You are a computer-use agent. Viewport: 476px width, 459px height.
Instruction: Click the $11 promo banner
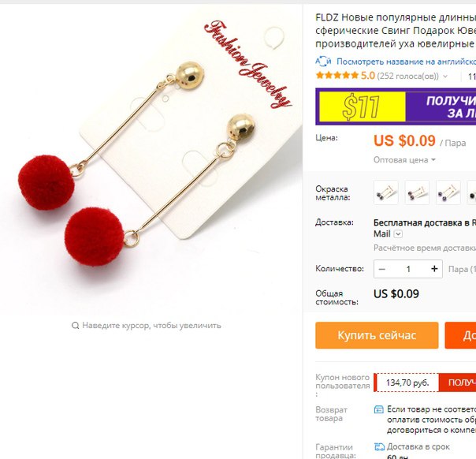pyautogui.click(x=396, y=106)
